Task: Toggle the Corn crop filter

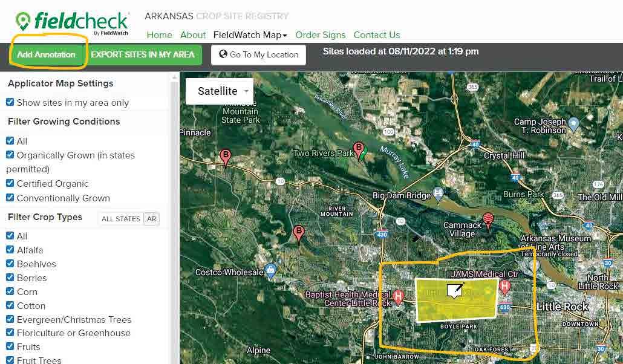Action: (10, 291)
